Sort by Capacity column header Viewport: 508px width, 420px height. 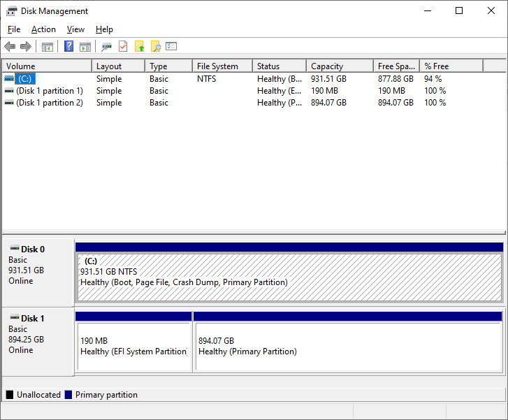340,66
